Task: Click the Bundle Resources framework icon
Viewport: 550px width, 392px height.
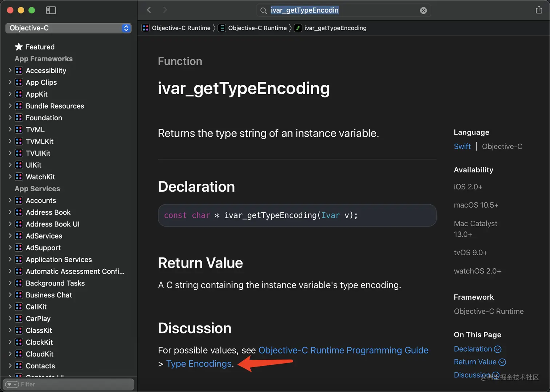Action: tap(19, 106)
